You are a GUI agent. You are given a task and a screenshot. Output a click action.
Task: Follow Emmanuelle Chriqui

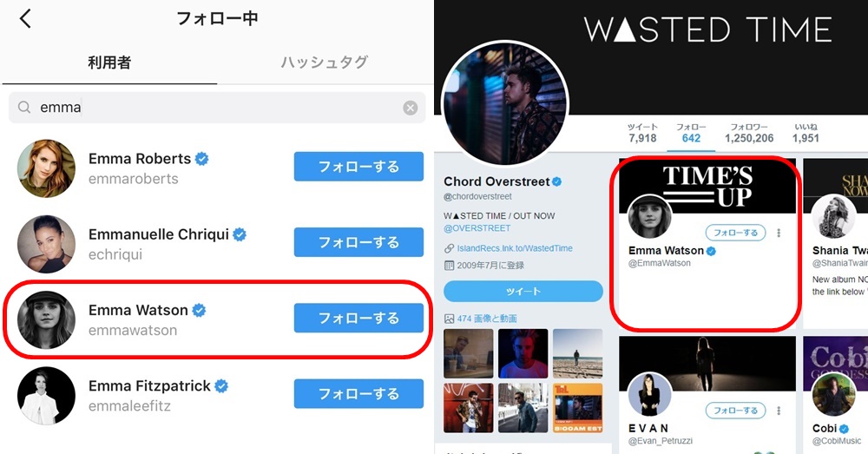point(358,242)
